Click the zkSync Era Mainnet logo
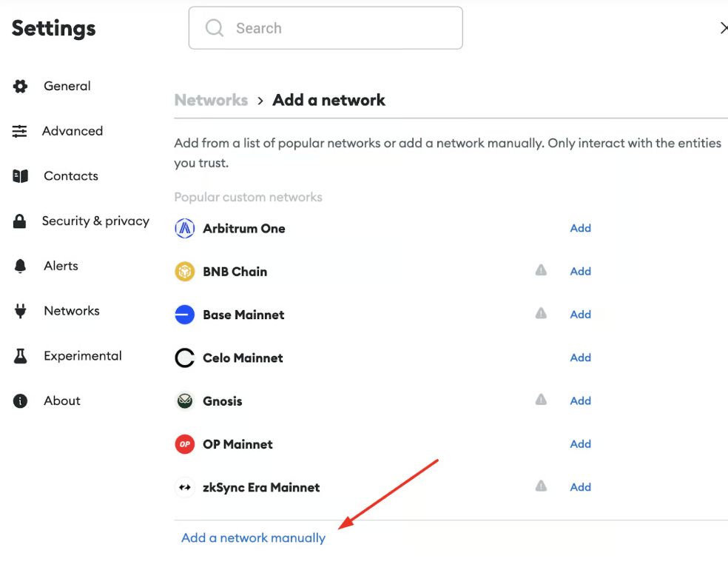The image size is (728, 573). click(x=184, y=487)
